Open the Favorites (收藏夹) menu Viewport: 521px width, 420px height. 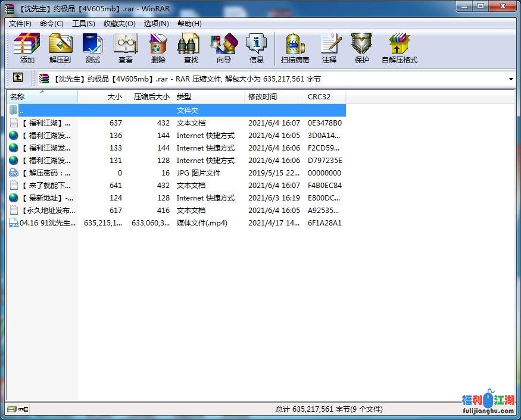[x=119, y=24]
